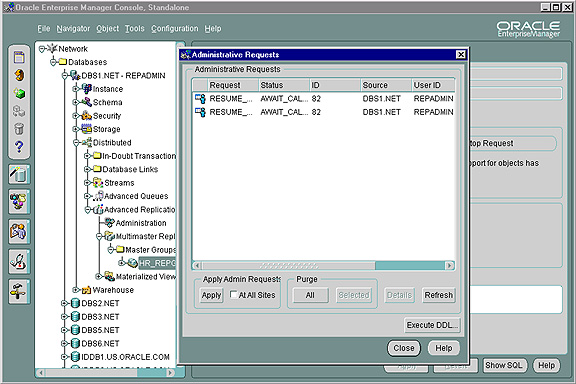Click the Security node icon in the tree
Viewport: 576px width, 384px height.
[87, 115]
